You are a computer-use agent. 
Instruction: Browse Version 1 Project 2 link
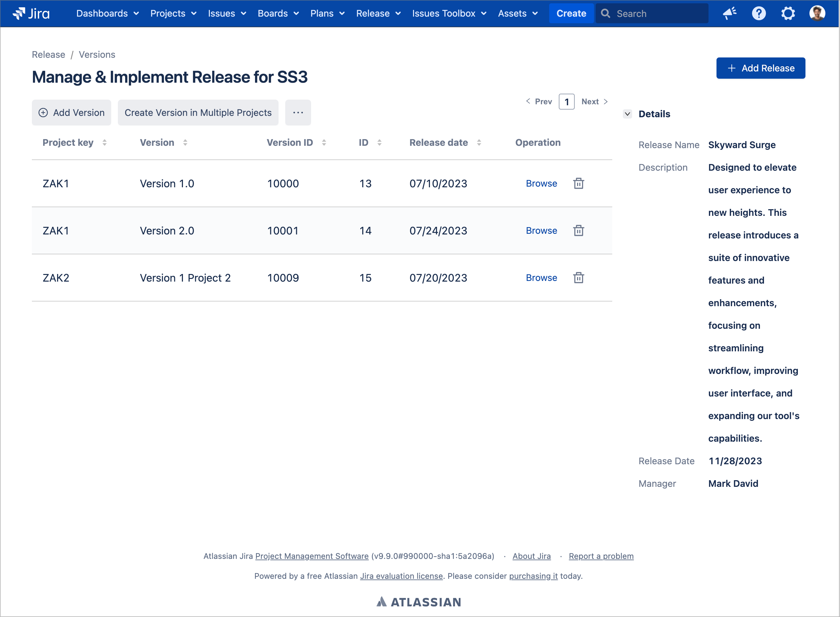(541, 278)
